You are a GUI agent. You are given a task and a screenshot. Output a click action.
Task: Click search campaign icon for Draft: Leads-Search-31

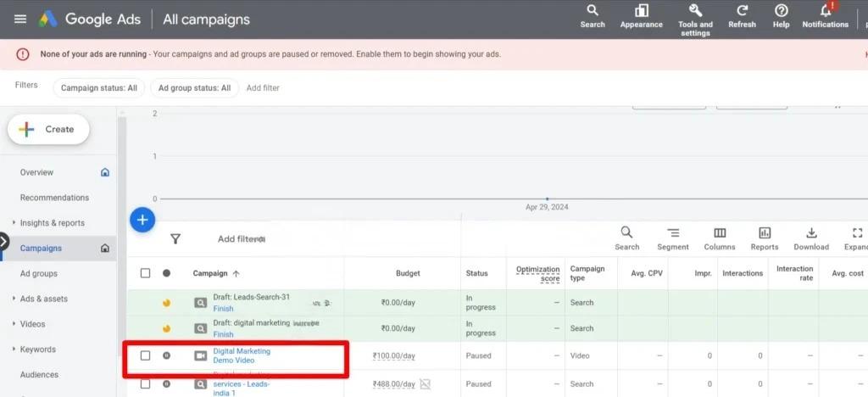click(200, 303)
